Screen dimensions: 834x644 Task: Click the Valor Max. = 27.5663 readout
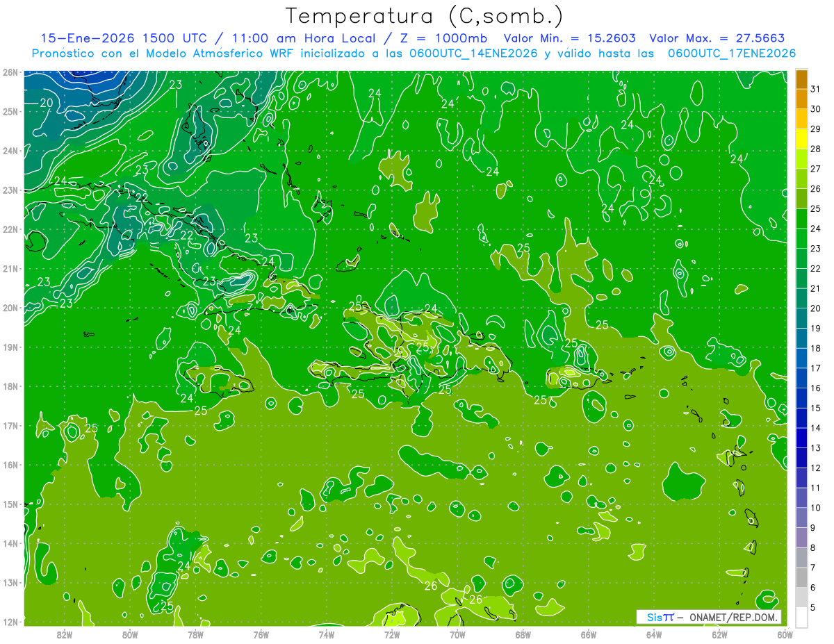(717, 38)
